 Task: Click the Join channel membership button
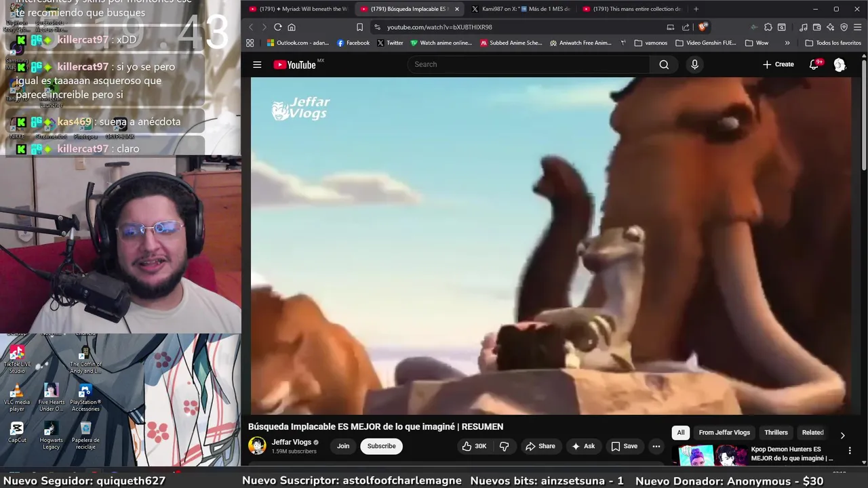(x=343, y=446)
